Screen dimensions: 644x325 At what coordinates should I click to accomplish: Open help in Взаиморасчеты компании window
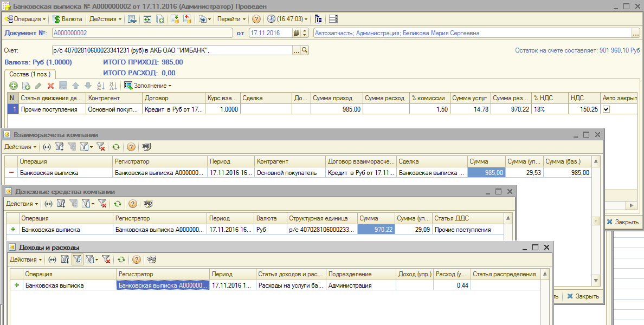[131, 147]
